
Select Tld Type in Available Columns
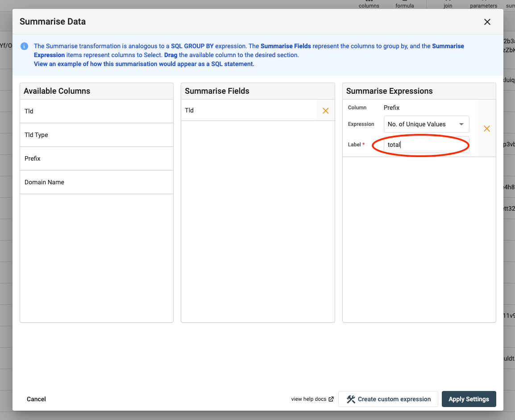click(96, 135)
